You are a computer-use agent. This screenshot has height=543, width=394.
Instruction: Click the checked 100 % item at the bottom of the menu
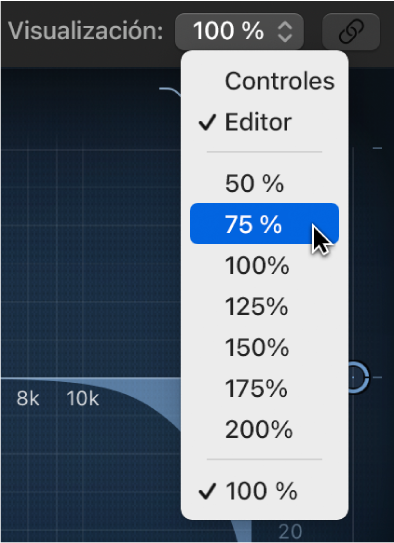click(265, 491)
